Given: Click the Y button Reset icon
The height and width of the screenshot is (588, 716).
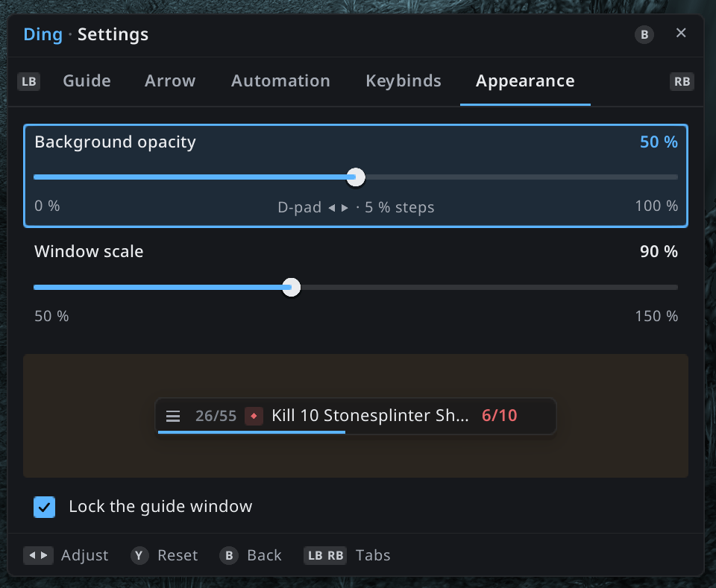Looking at the screenshot, I should pyautogui.click(x=139, y=556).
